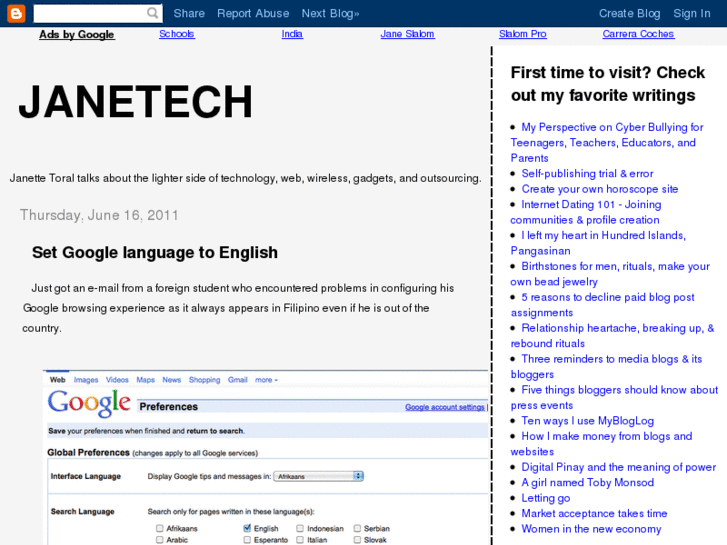Open Three reminders to media blogs link
The width and height of the screenshot is (727, 545).
[606, 366]
